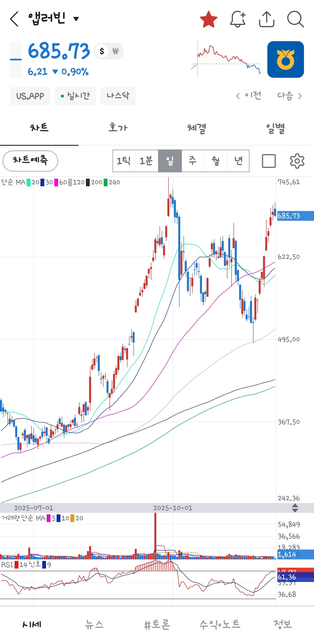Select the 1분 chart interval

point(147,161)
